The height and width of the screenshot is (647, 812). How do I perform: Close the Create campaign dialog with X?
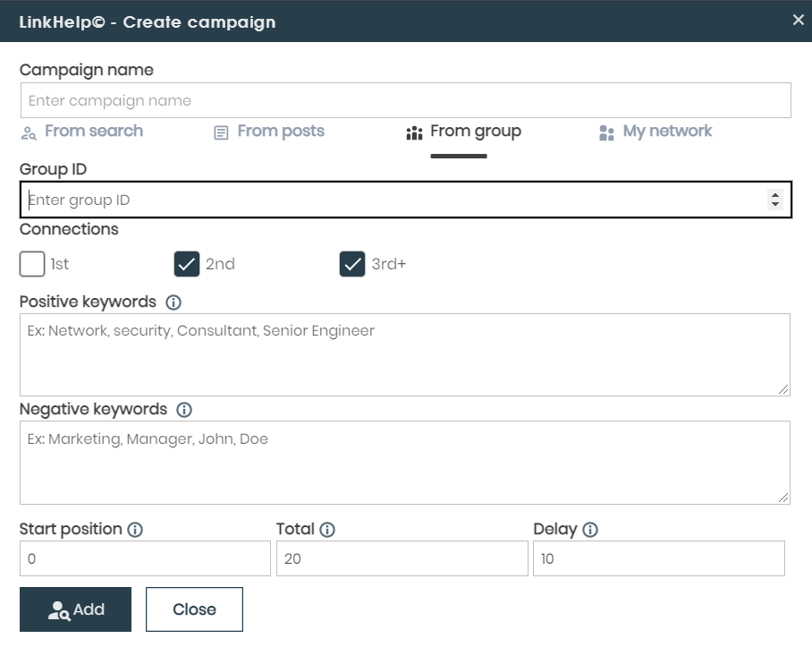(x=799, y=20)
